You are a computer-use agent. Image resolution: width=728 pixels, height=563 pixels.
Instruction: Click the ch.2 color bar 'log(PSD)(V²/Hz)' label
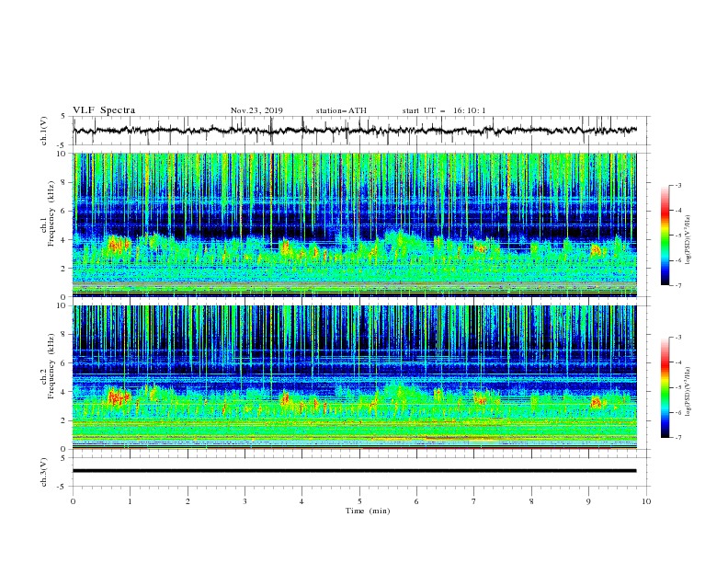click(x=688, y=391)
